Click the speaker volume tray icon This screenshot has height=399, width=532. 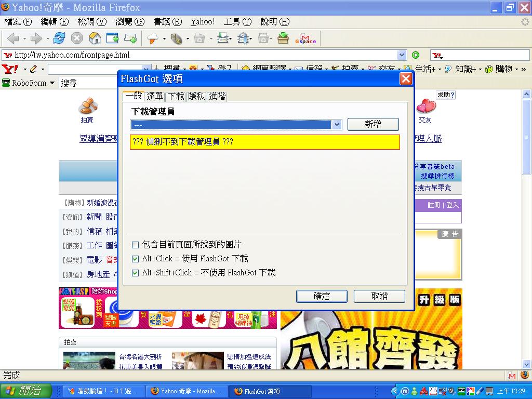pos(452,391)
